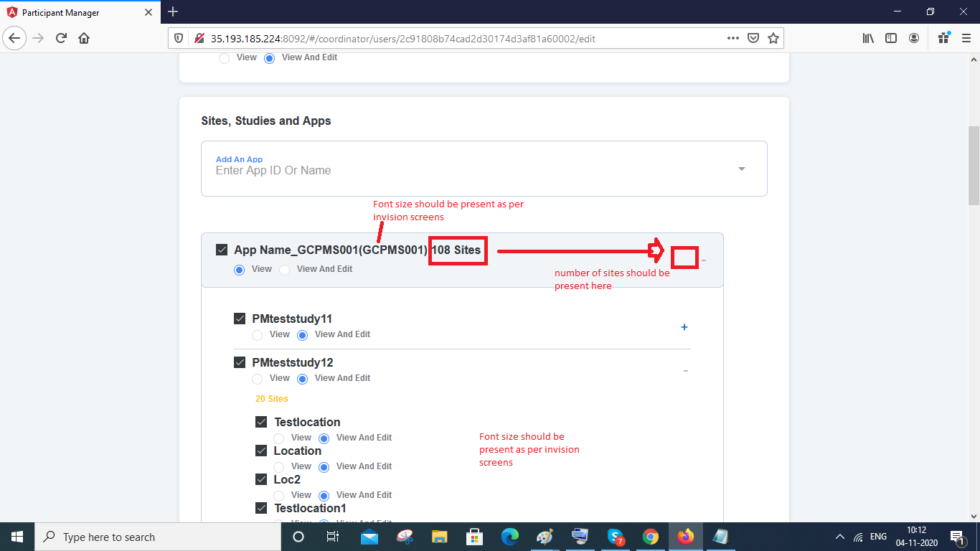980x551 pixels.
Task: Open the Firefox application menu
Action: pos(966,38)
